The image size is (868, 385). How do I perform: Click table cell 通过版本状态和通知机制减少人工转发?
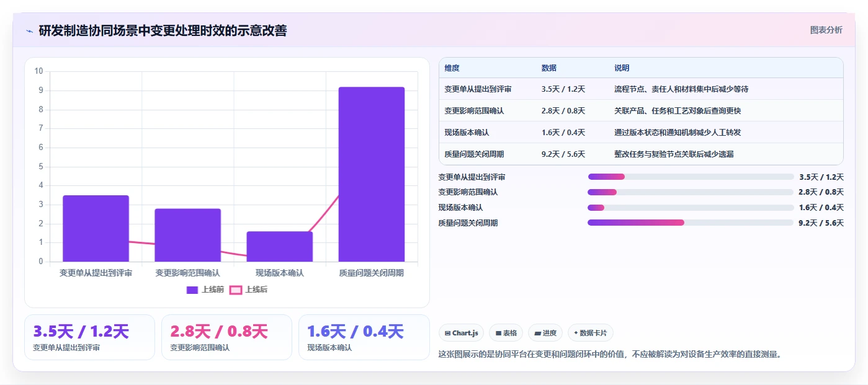click(678, 133)
